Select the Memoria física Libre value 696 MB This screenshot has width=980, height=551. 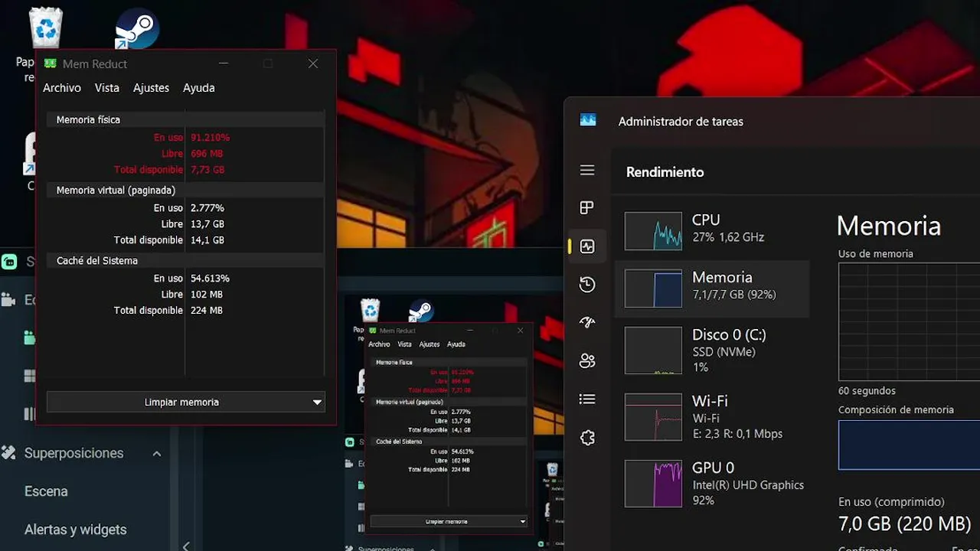coord(207,154)
